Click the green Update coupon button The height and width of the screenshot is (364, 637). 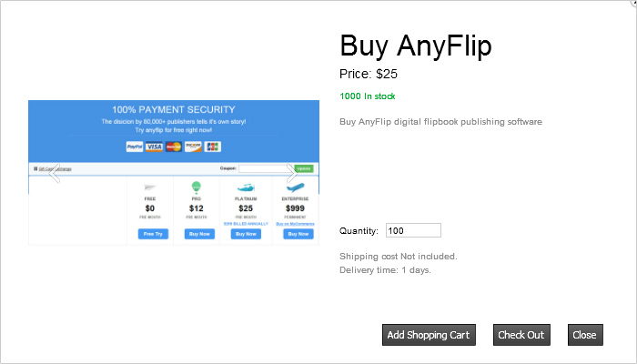click(x=304, y=168)
